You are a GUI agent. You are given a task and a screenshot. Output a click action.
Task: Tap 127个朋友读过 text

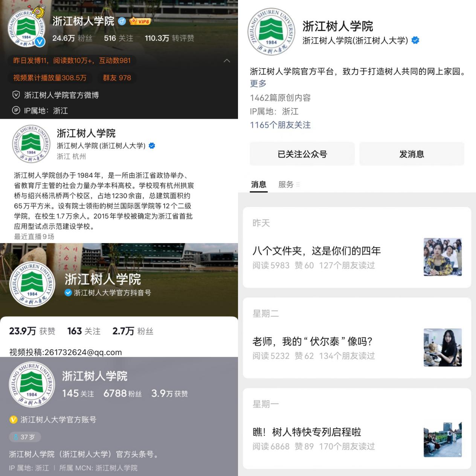pos(347,265)
